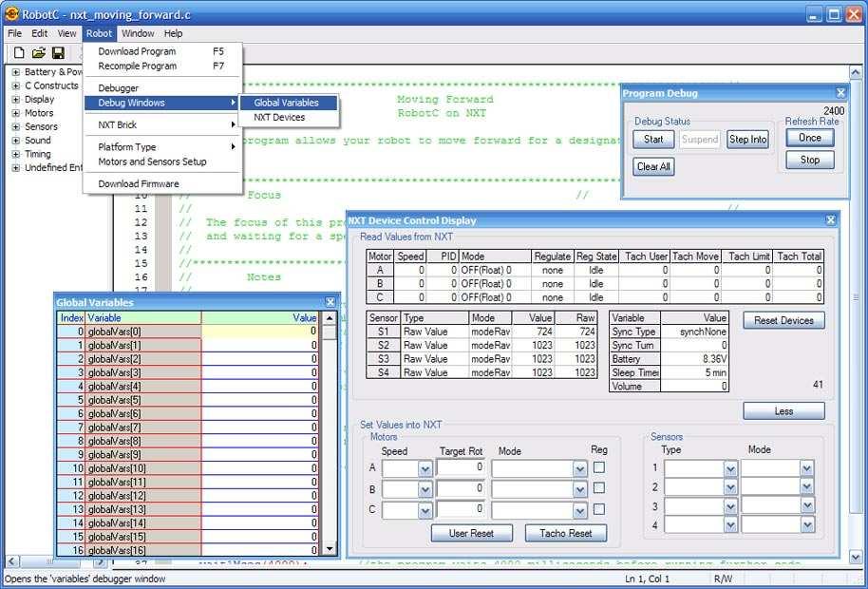Choose Download Firmware menu entry

pos(162,183)
